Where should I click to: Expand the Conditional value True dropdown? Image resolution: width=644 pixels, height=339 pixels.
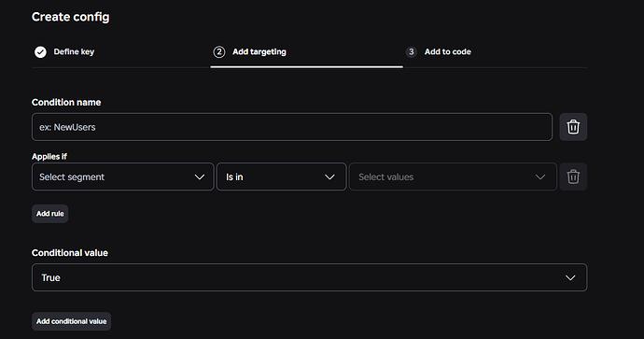click(x=309, y=277)
